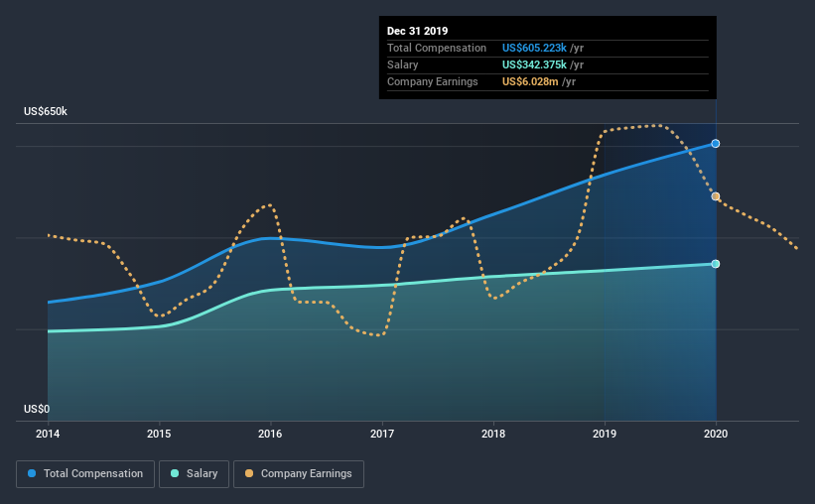This screenshot has height=504, width=815.
Task: Click the 2019 x-axis label
Action: point(605,434)
